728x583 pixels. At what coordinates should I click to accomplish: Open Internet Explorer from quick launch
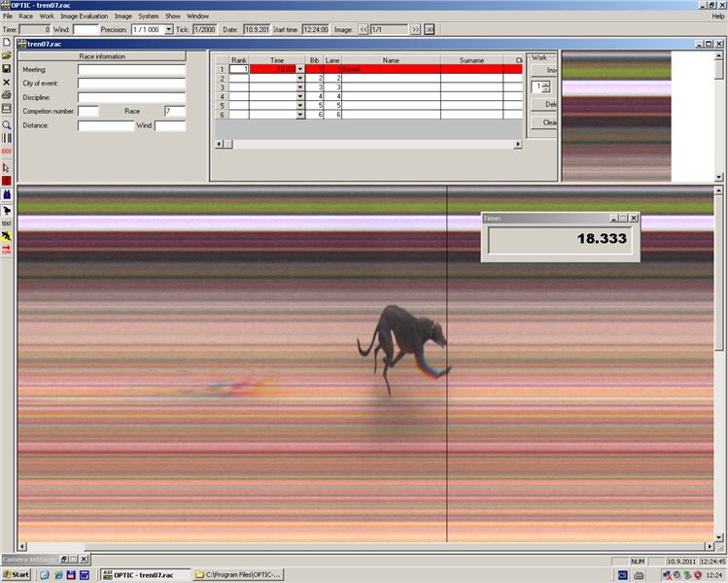click(58, 575)
